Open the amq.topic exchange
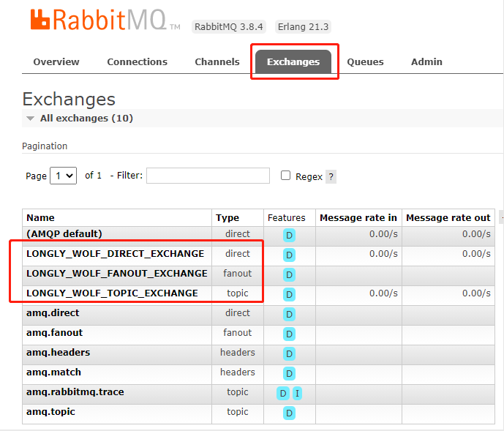 click(x=50, y=412)
